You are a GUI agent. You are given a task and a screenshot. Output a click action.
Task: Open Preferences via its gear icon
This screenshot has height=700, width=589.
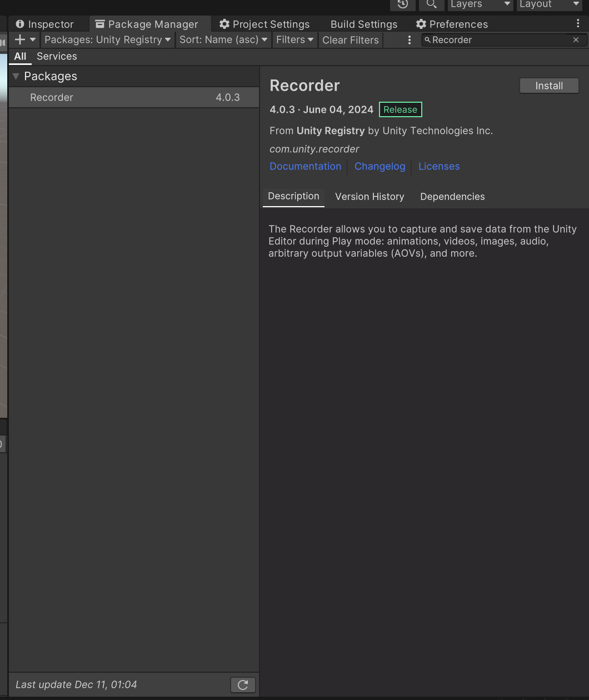(x=421, y=24)
